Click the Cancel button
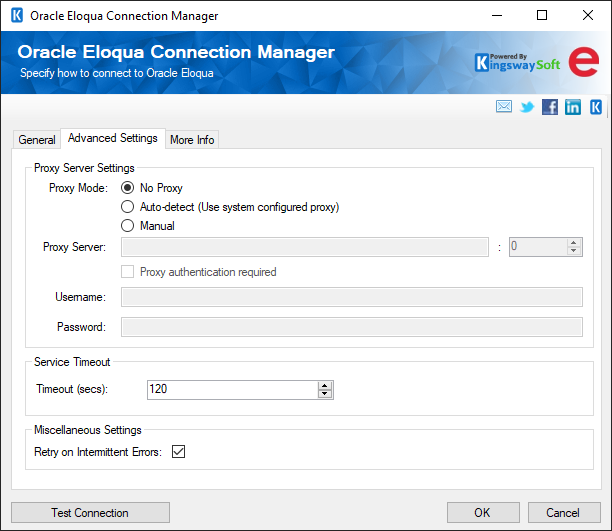The height and width of the screenshot is (531, 612). (564, 512)
